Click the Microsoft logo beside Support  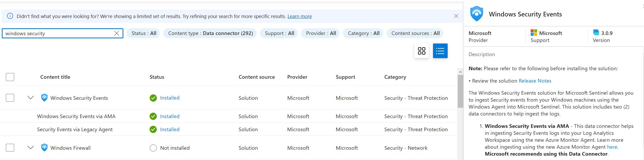[x=534, y=33]
